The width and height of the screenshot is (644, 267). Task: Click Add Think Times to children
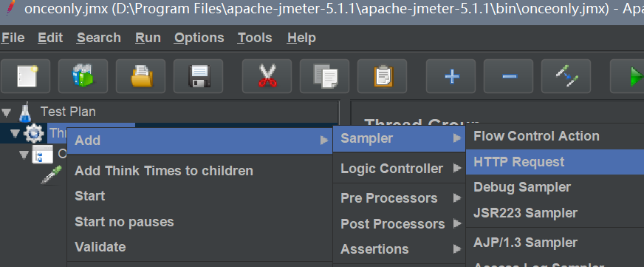(x=163, y=171)
